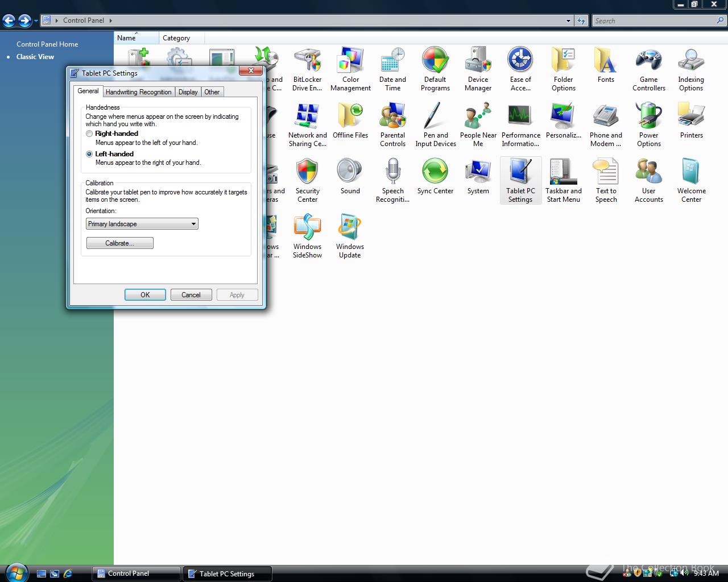728x582 pixels.
Task: Switch to Tablet PC Settings taskbar button
Action: (227, 573)
